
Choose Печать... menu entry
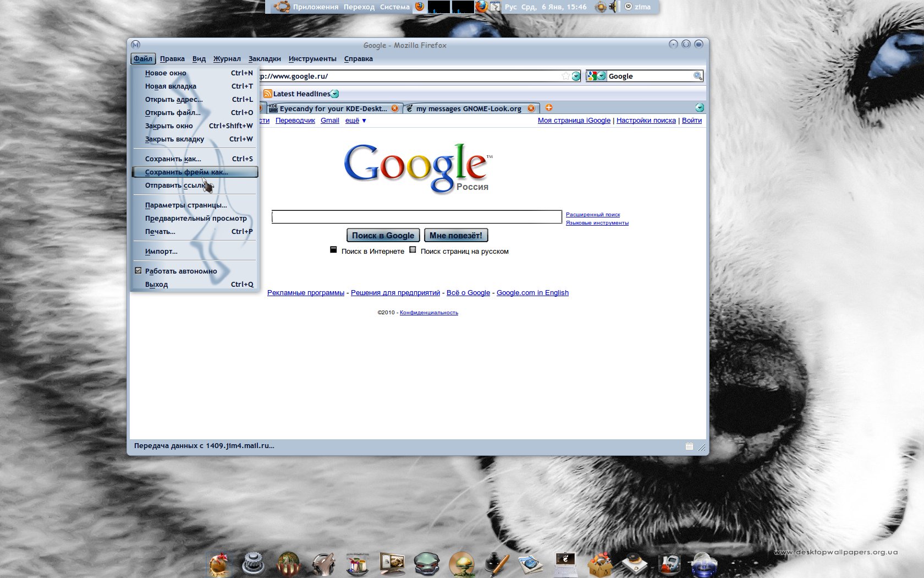point(195,231)
